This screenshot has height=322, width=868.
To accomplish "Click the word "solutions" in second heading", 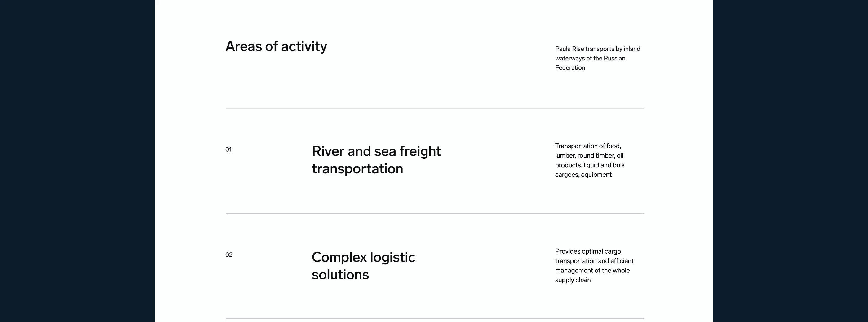I will 340,275.
